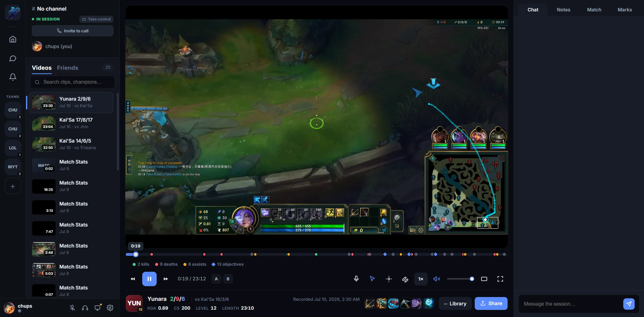This screenshot has width=644, height=317.
Task: Activate the spotlight focus tool
Action: 389,279
